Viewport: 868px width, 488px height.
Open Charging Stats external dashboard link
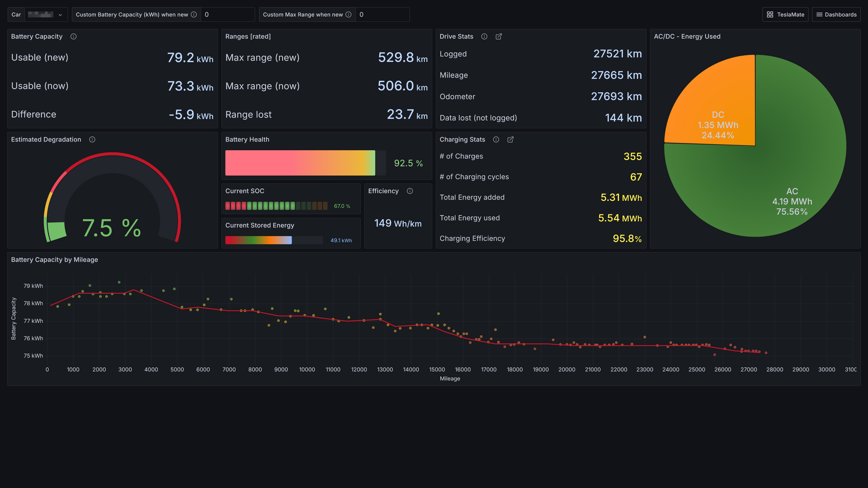(510, 139)
